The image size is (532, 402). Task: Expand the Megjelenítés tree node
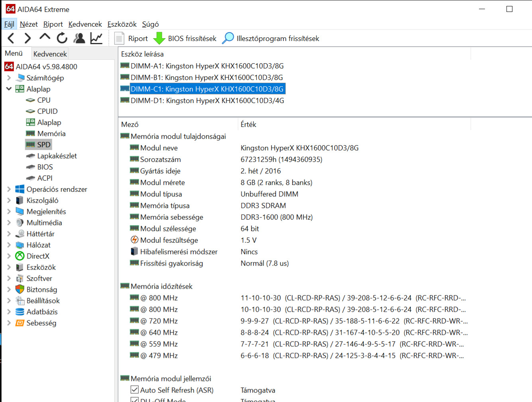click(x=9, y=211)
